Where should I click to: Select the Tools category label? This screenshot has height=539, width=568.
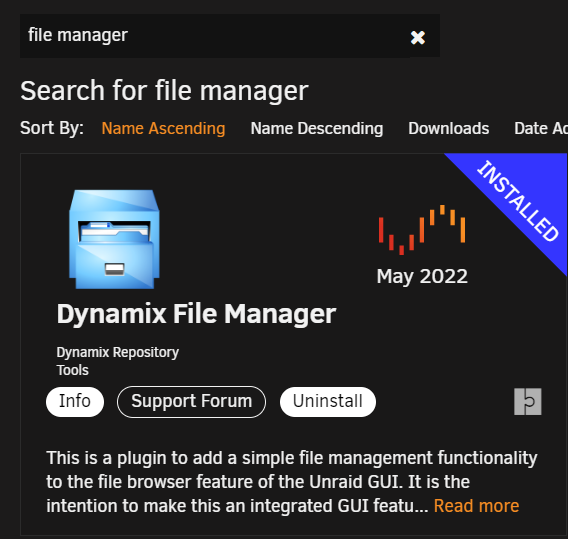pyautogui.click(x=72, y=370)
